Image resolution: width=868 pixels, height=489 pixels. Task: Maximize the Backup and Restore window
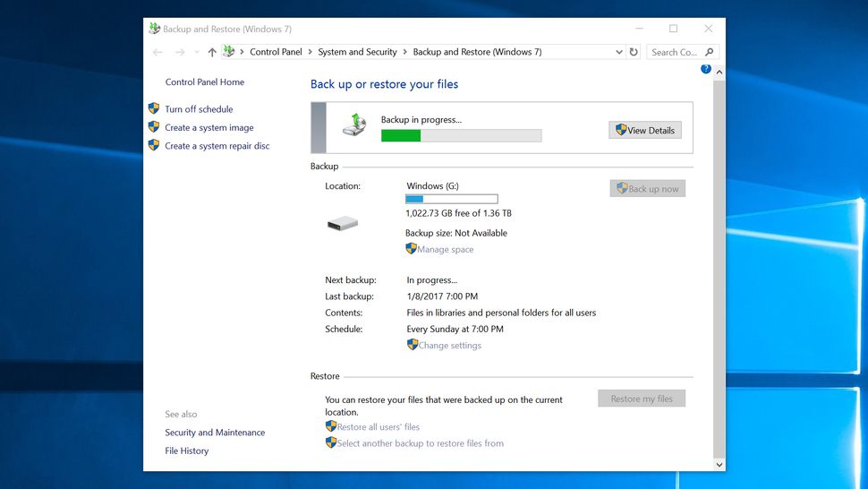673,29
